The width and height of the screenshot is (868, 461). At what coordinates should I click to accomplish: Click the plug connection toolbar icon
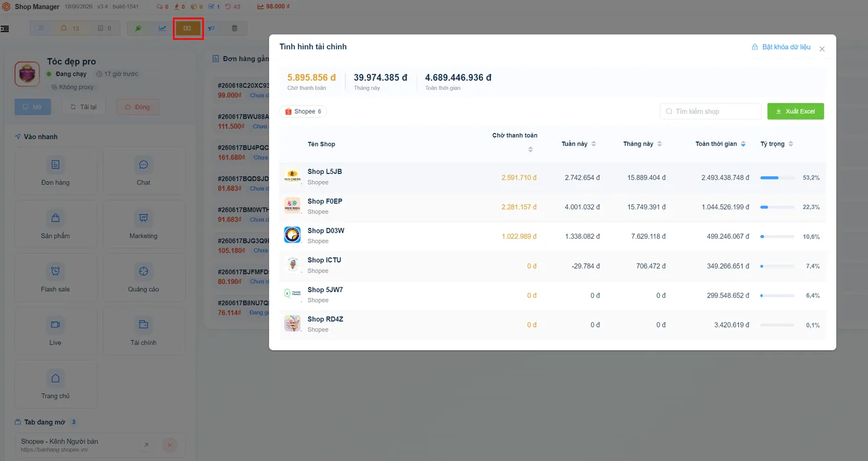pos(139,29)
